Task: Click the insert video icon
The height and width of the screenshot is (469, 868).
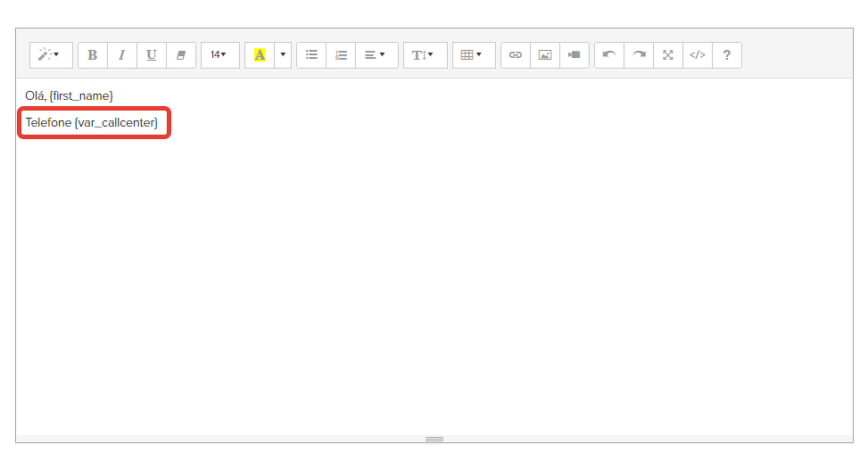Action: (575, 55)
